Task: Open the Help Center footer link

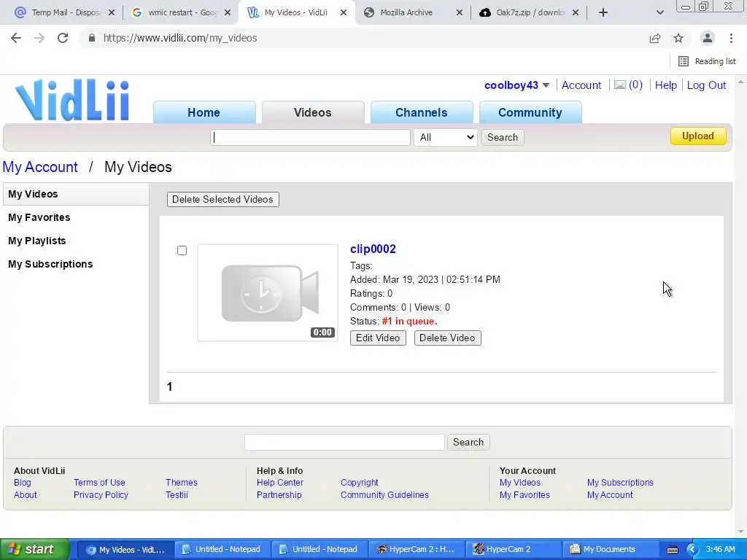Action: pos(280,483)
